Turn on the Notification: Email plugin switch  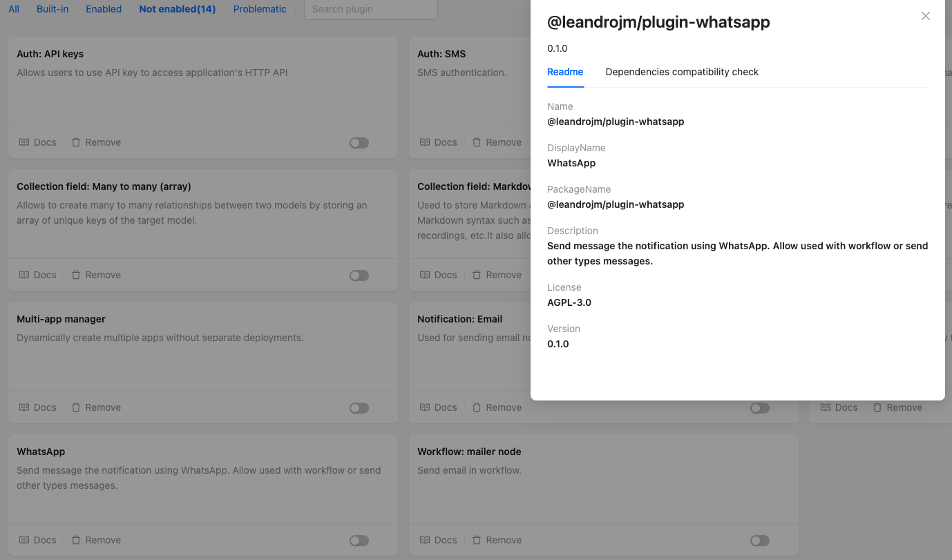(760, 408)
